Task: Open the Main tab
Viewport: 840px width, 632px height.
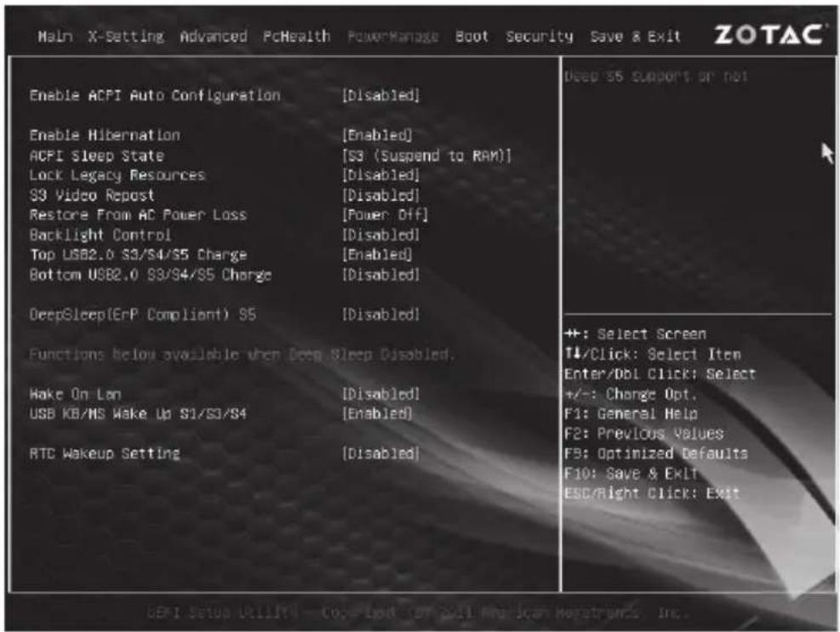Action: tap(55, 37)
